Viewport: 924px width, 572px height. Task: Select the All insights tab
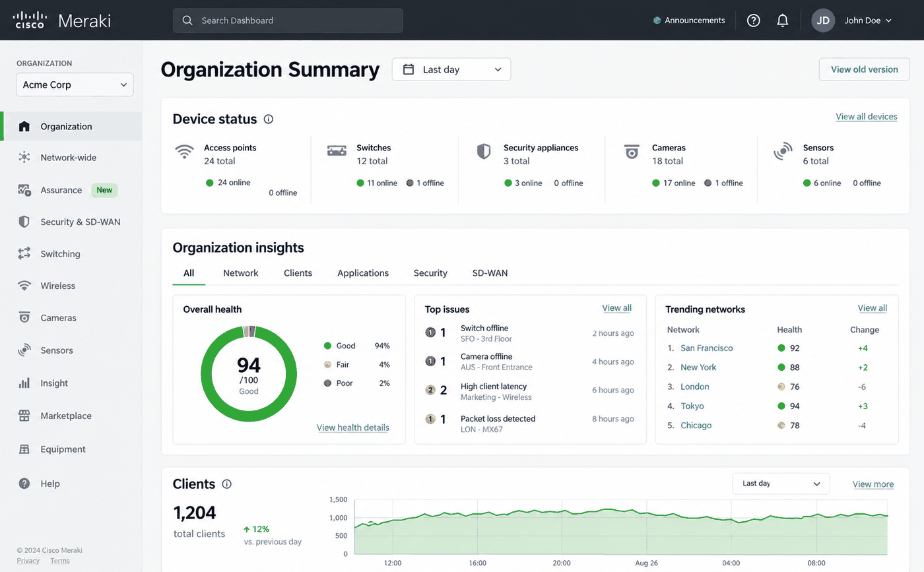[x=189, y=273]
